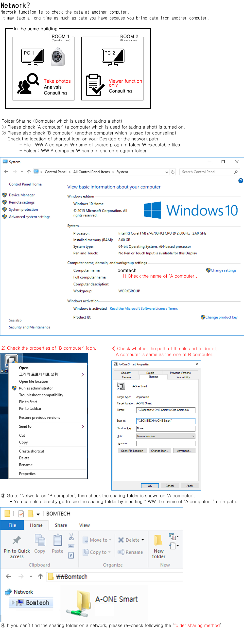This screenshot has height=644, width=244.
Task: Expand the Bomtech node under Network
Action: click(13, 603)
